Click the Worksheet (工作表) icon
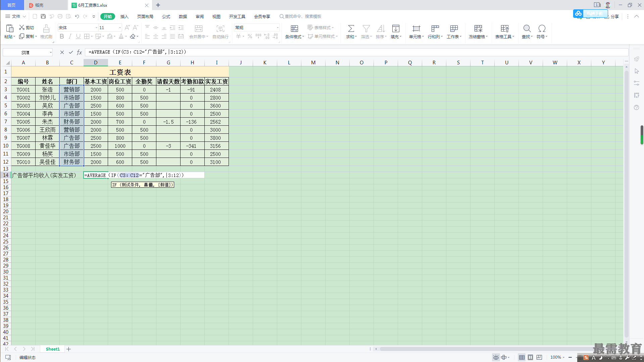Viewport: 644px width, 362px height. click(454, 29)
